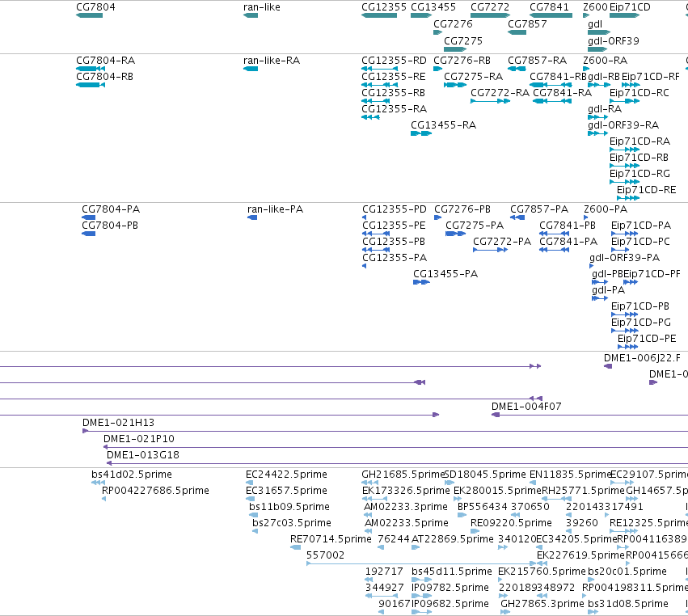The width and height of the screenshot is (688, 616).
Task: Select the CG7857 gene label
Action: click(x=527, y=24)
